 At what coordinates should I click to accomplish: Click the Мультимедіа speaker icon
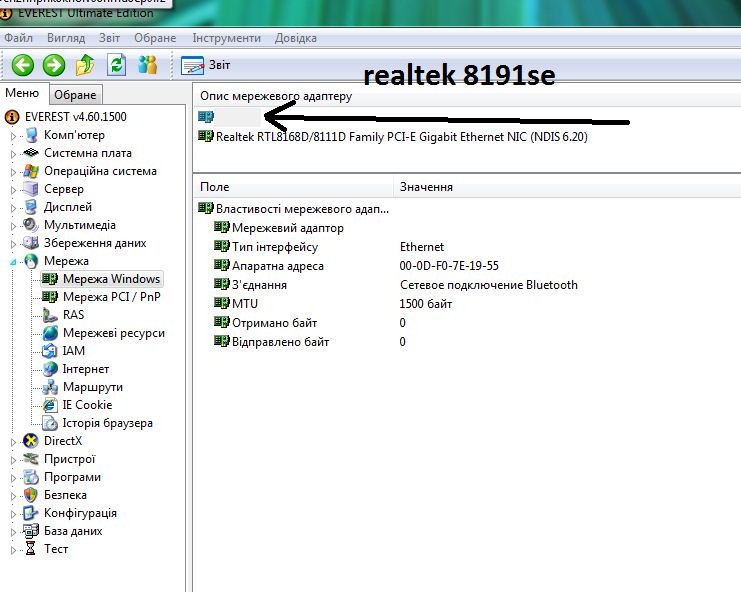[x=31, y=225]
